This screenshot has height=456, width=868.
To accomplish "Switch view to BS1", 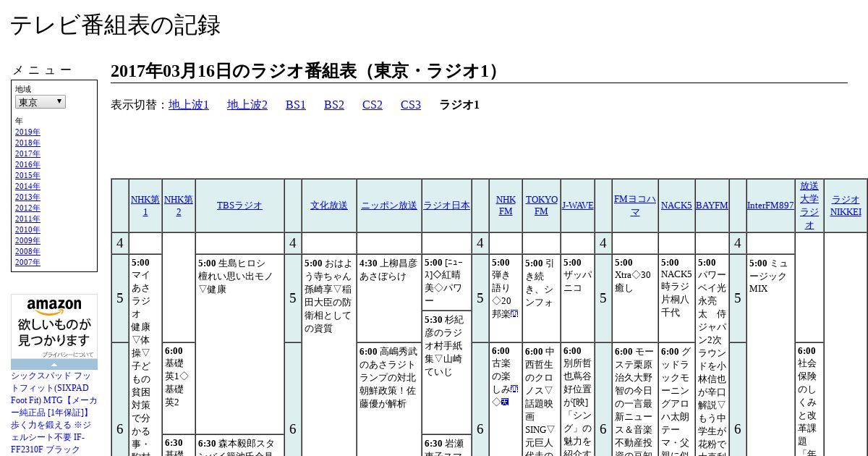I will tap(296, 105).
